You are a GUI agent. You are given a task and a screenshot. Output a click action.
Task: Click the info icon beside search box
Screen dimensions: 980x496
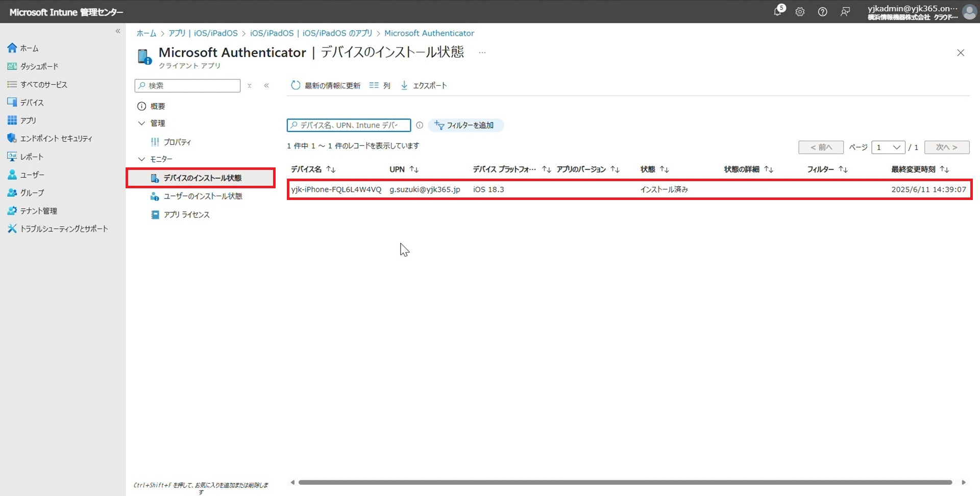420,125
